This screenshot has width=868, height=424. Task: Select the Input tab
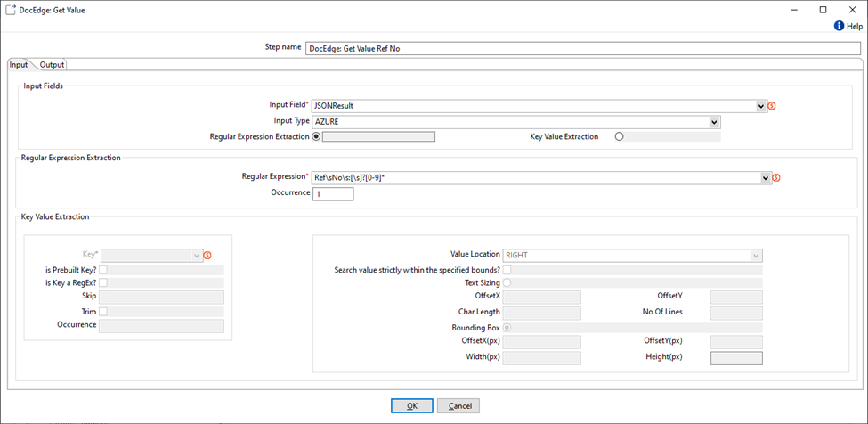[19, 64]
